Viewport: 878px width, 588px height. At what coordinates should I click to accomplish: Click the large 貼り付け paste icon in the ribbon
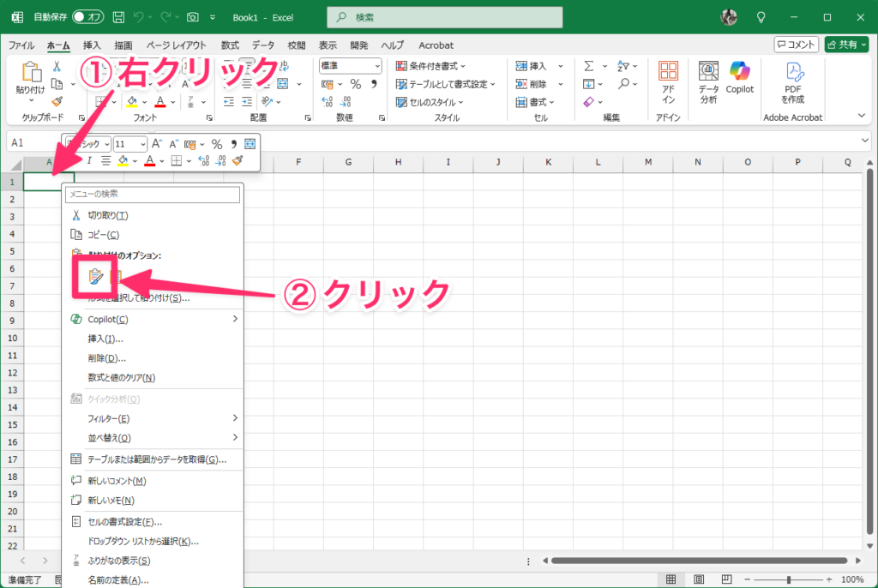[x=31, y=73]
